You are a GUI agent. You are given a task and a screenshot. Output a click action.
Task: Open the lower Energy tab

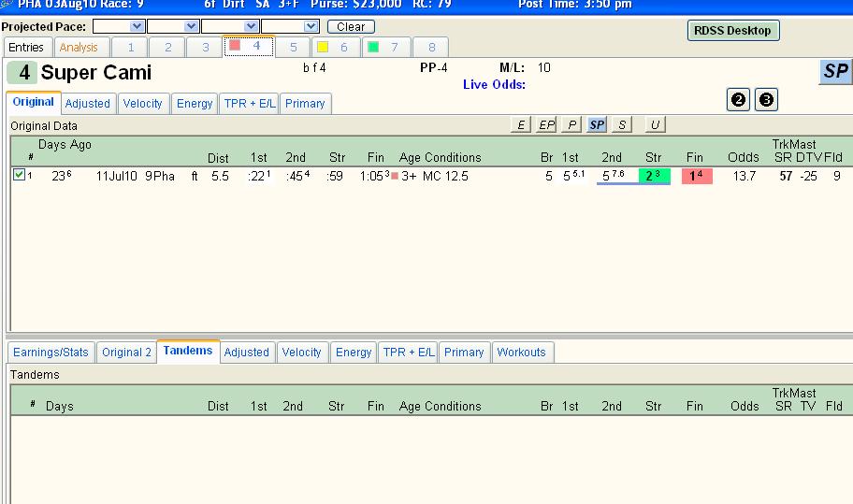pos(354,353)
